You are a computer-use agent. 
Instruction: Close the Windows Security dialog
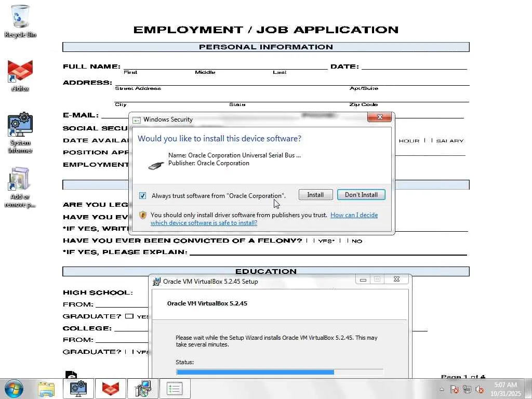pos(380,117)
